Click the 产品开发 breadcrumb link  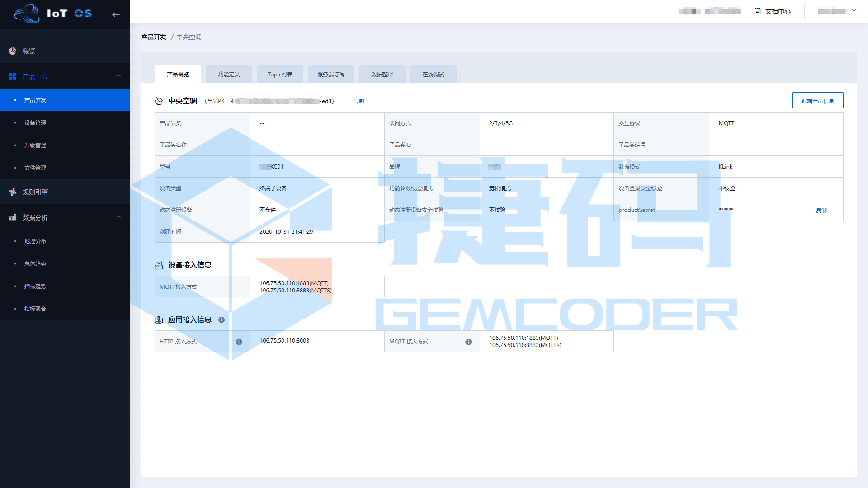[x=154, y=37]
